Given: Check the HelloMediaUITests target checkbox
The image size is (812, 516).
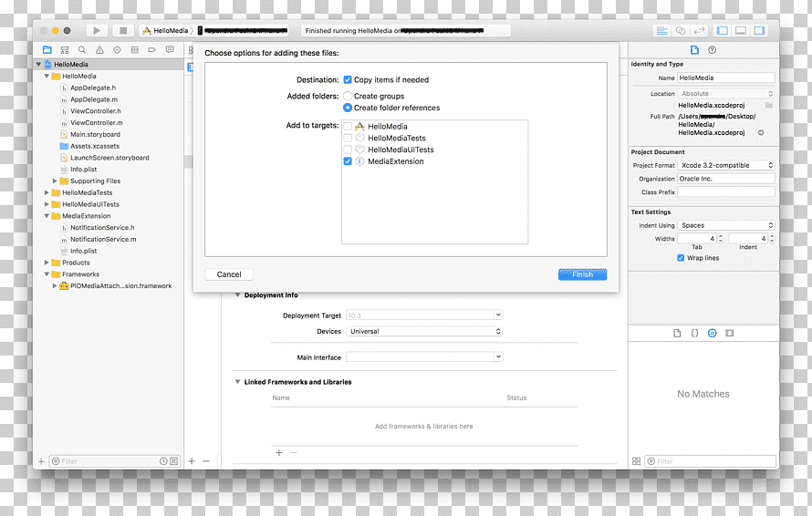Looking at the screenshot, I should click(x=348, y=150).
